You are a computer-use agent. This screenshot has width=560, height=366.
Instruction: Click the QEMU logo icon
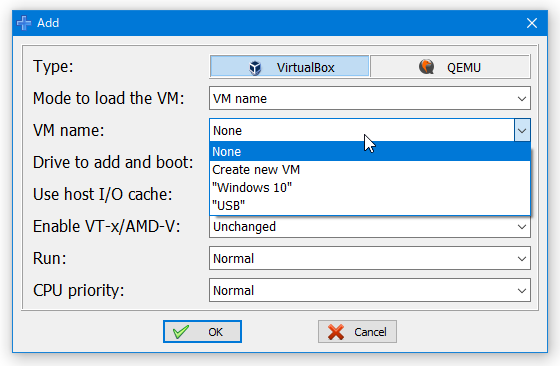point(426,66)
